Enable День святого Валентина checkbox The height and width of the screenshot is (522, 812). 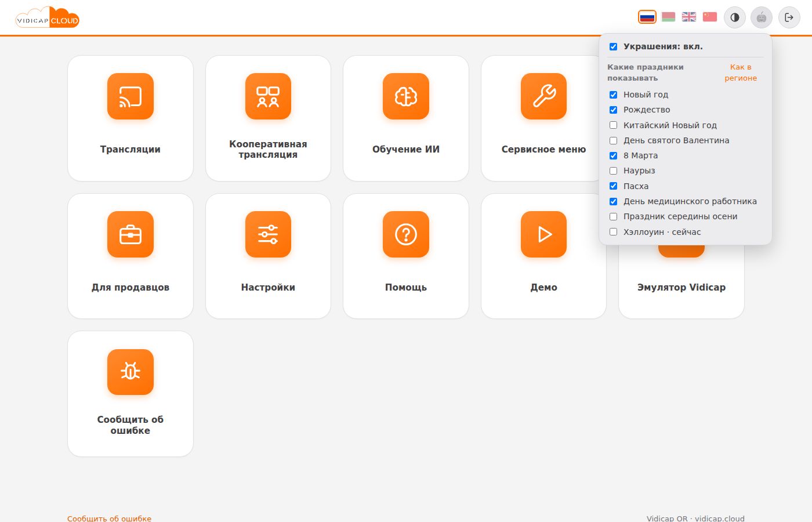coord(613,140)
